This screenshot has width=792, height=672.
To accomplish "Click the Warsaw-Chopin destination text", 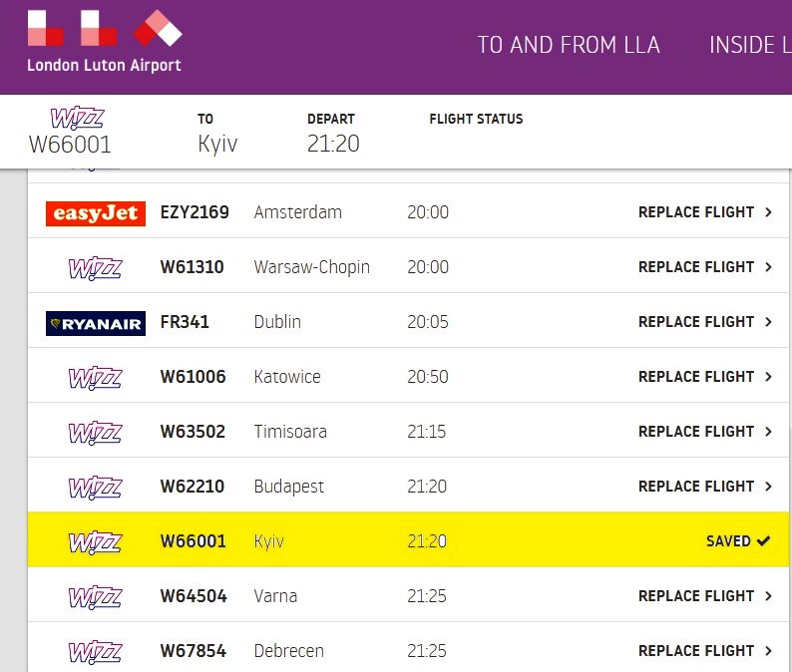I will tap(311, 267).
